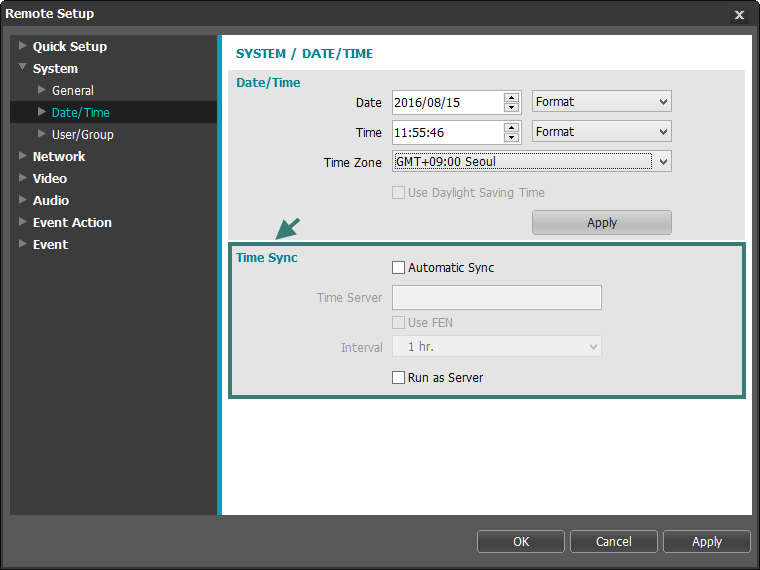Collapse the System tree arrow
Screen dimensions: 760x570
click(x=22, y=67)
